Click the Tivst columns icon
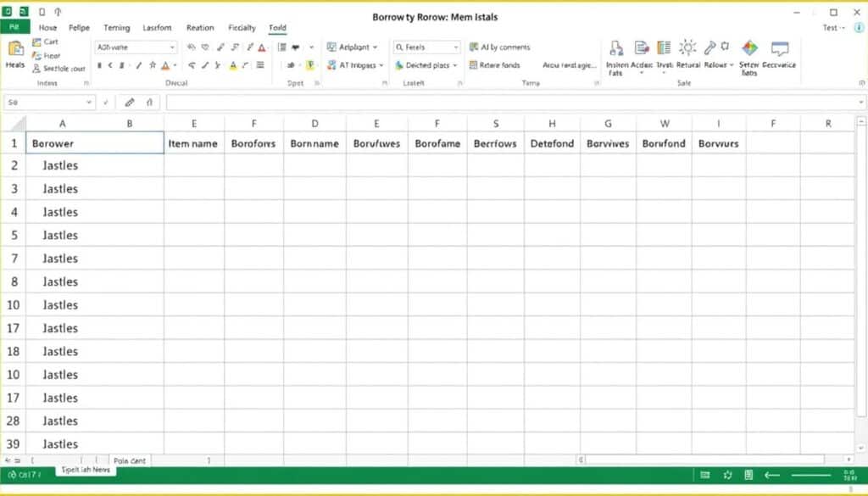Screen dimensions: 868x496 pyautogui.click(x=664, y=48)
